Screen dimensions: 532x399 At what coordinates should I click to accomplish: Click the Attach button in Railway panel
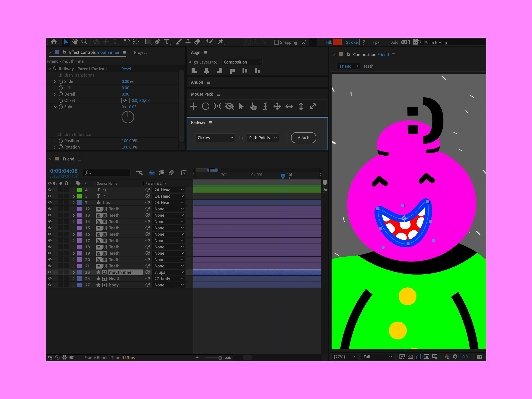pos(303,138)
